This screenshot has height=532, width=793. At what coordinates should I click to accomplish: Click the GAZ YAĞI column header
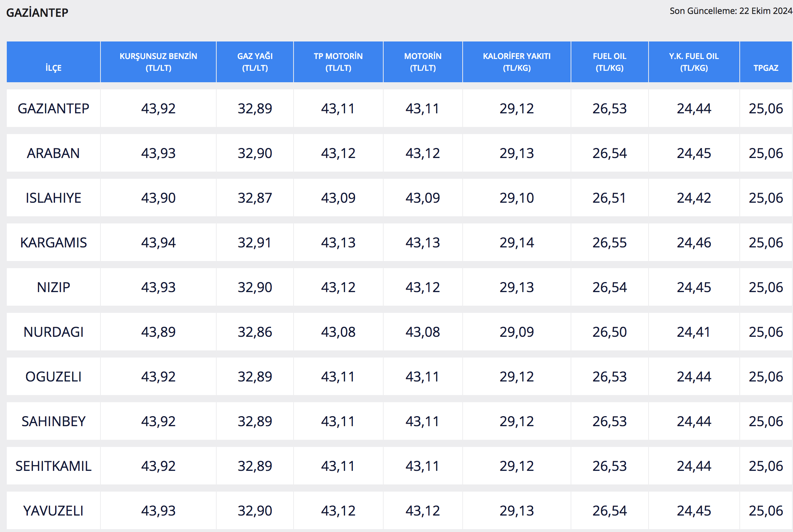tap(255, 62)
